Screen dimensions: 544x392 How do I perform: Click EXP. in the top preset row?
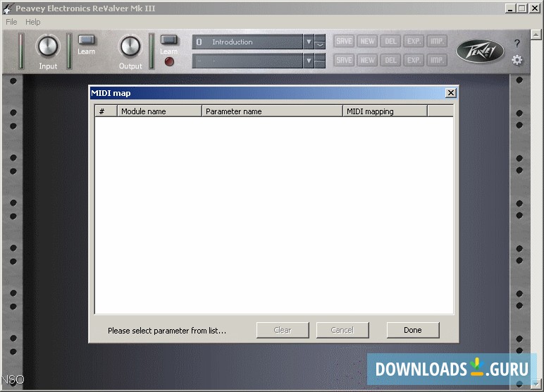pyautogui.click(x=414, y=42)
